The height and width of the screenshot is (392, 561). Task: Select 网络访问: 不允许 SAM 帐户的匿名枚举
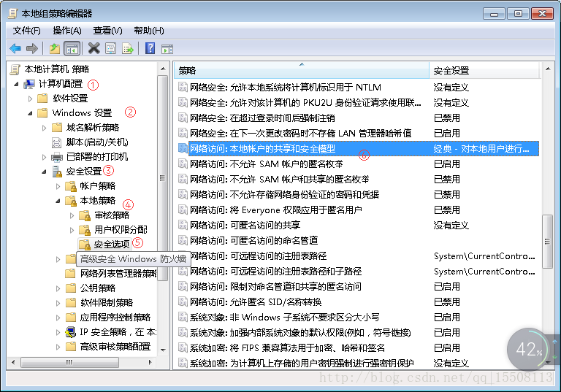click(x=358, y=164)
